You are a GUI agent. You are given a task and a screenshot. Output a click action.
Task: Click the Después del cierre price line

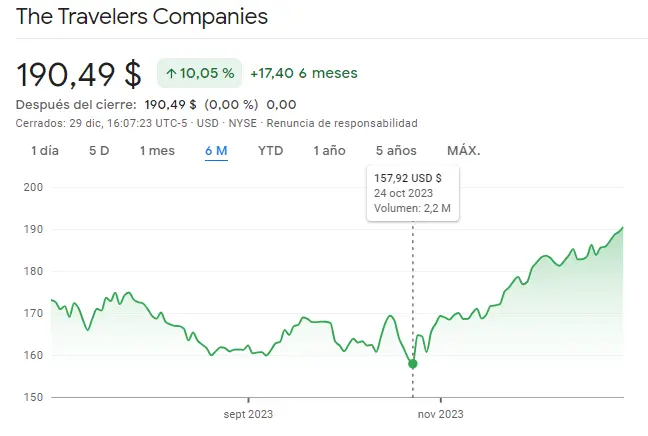click(156, 104)
